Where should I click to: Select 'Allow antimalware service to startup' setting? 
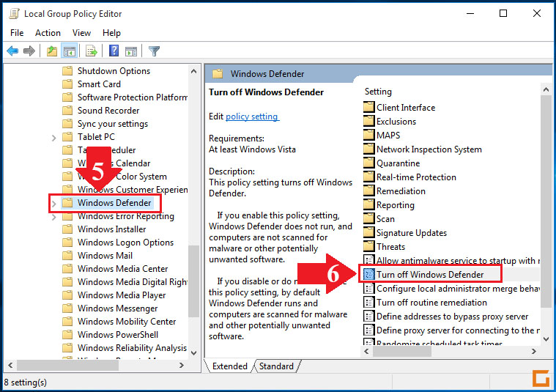451,261
